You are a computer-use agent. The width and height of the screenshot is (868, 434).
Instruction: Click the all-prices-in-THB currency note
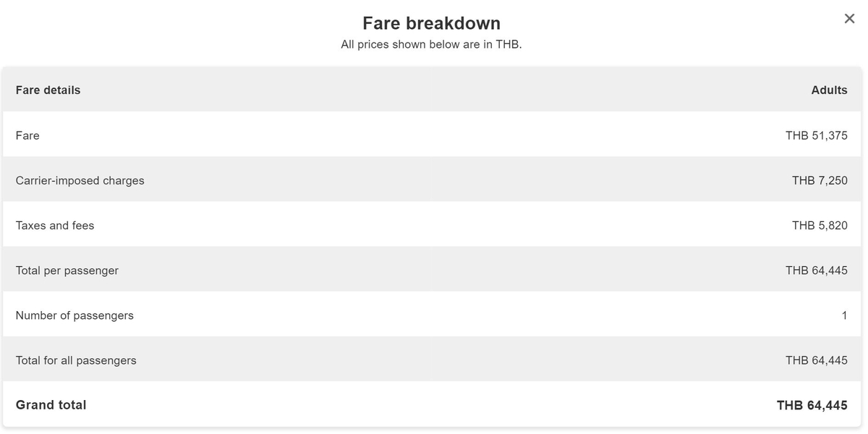click(x=431, y=45)
